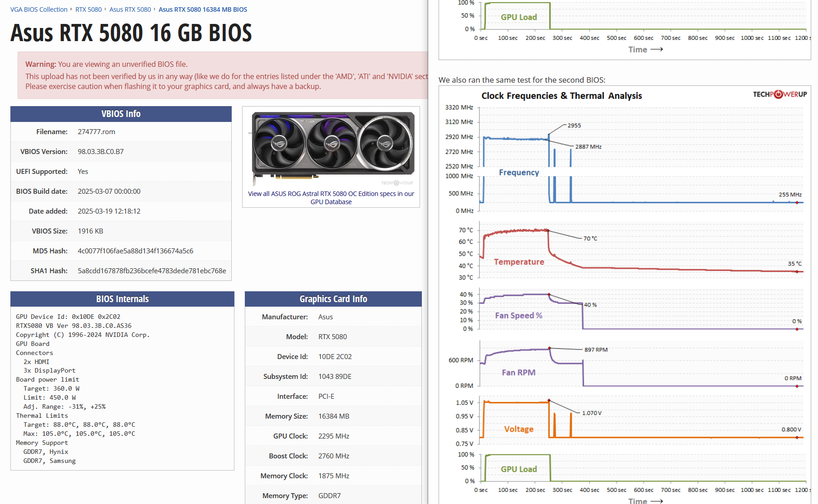The height and width of the screenshot is (504, 818).
Task: Click the VBIOS Info panel header
Action: click(121, 114)
